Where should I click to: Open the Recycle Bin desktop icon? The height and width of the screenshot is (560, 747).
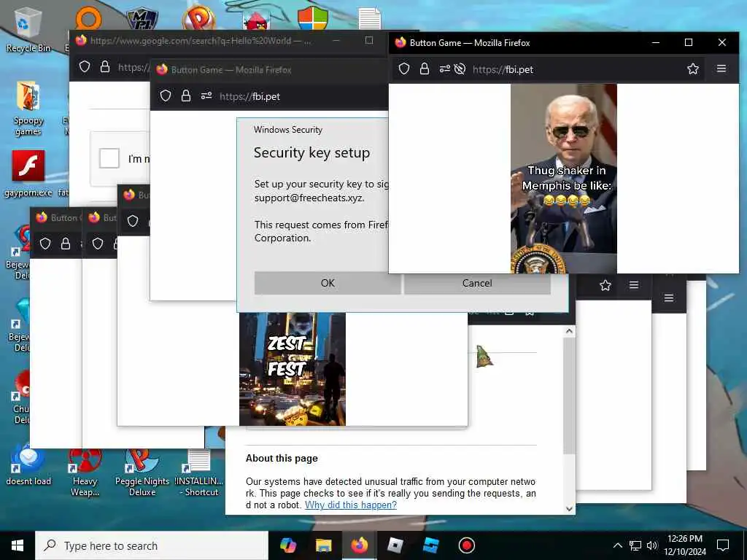[28, 29]
